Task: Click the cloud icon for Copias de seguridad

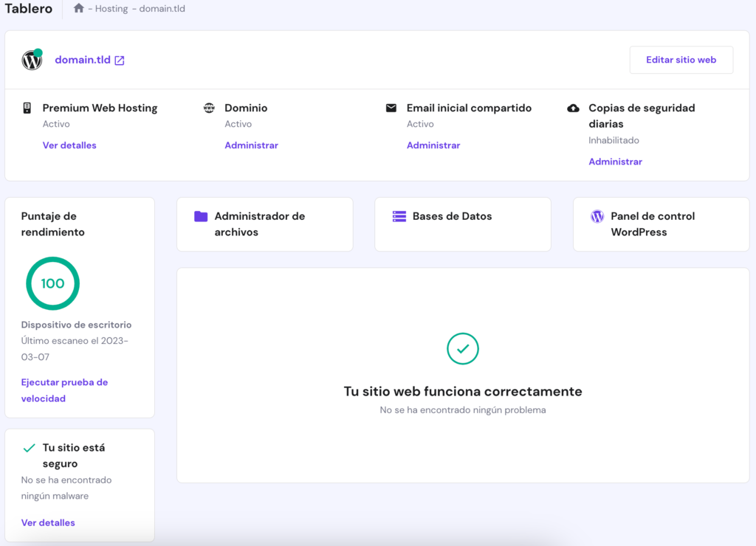Action: pyautogui.click(x=573, y=108)
